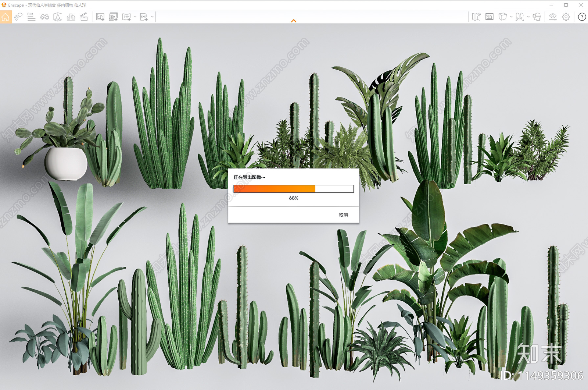588x390 pixels.
Task: Select navigation walk mode icon
Action: [520, 17]
